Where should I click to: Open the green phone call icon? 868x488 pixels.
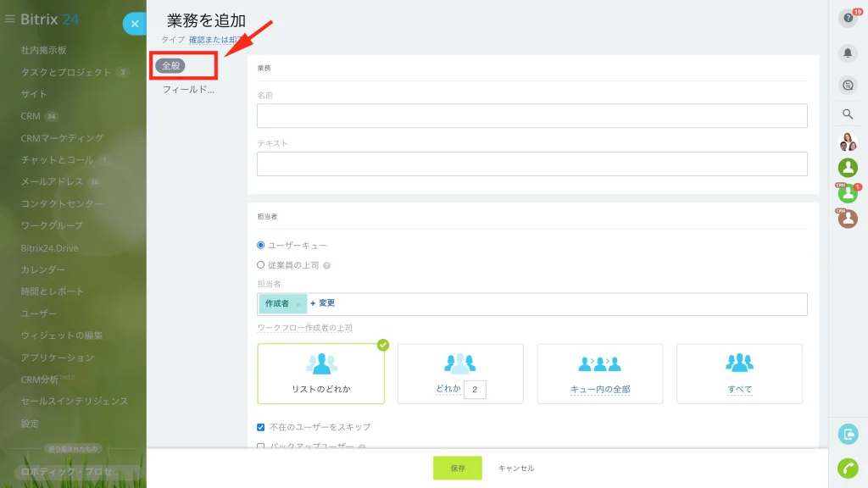point(848,468)
